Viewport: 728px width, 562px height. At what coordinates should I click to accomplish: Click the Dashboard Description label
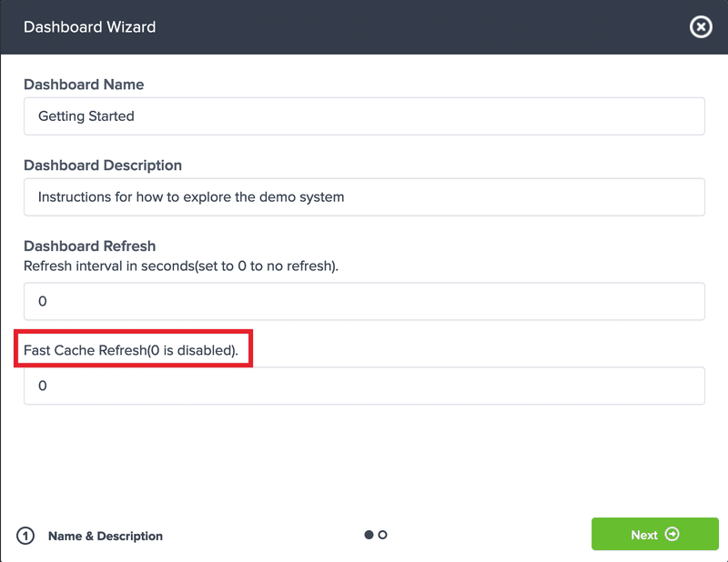[103, 166]
